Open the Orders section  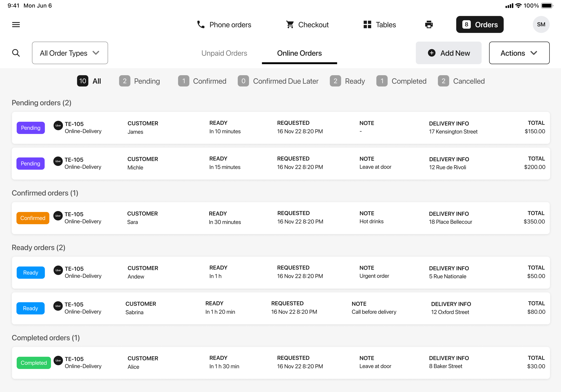pos(480,24)
